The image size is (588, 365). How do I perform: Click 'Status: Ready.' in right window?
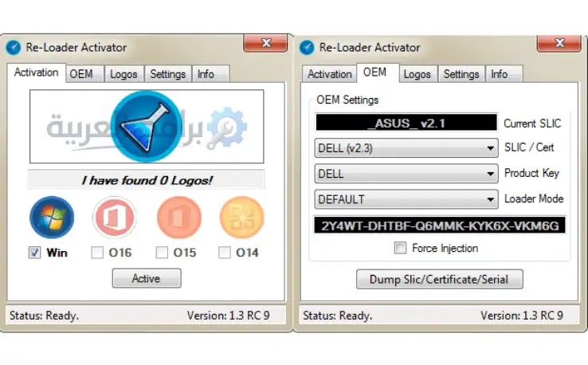click(338, 316)
